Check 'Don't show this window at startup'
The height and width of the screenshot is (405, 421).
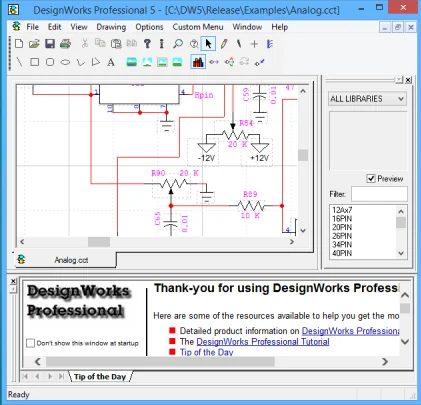coord(30,343)
